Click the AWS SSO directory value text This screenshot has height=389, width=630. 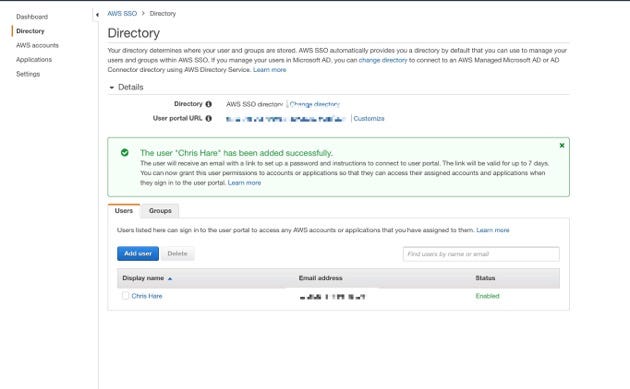point(255,104)
